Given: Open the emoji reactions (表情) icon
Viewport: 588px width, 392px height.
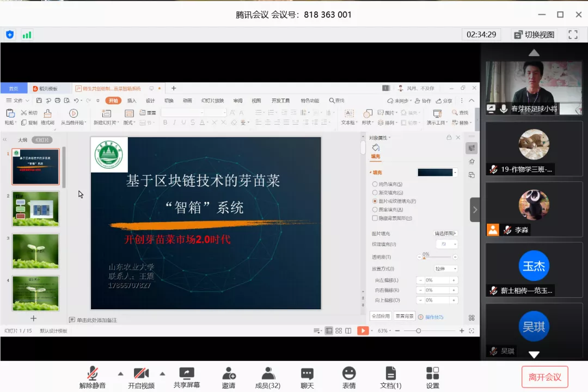Looking at the screenshot, I should [349, 373].
